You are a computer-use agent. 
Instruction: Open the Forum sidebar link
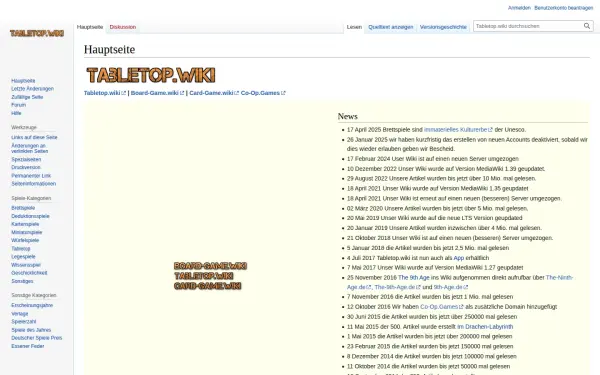(x=18, y=105)
